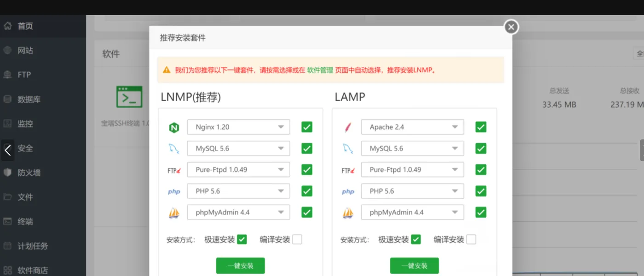
Task: Close the 推荐安装套件 dialog
Action: (511, 27)
